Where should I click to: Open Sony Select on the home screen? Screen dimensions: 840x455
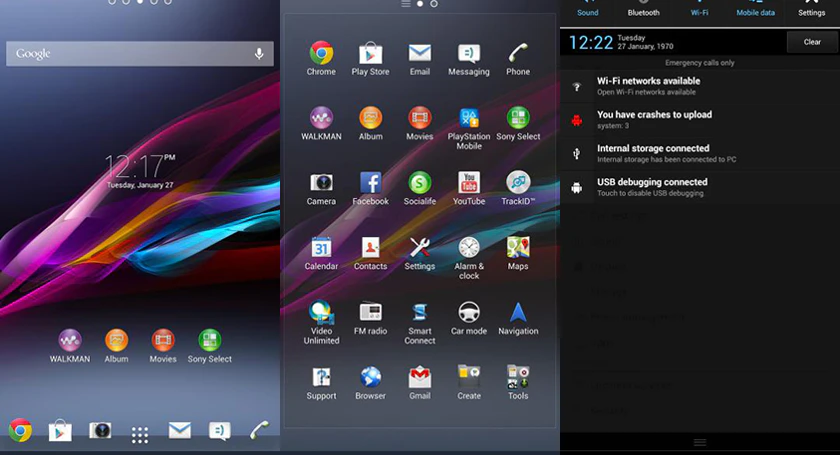click(x=209, y=346)
